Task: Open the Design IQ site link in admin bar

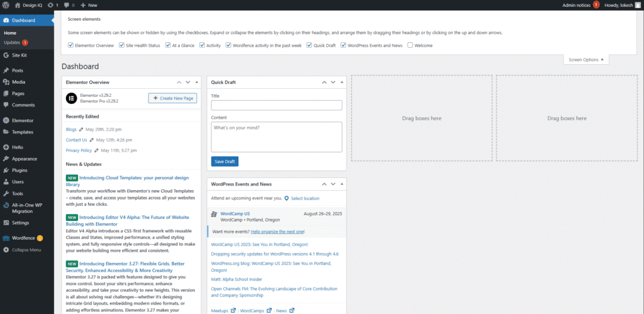Action: 28,5
